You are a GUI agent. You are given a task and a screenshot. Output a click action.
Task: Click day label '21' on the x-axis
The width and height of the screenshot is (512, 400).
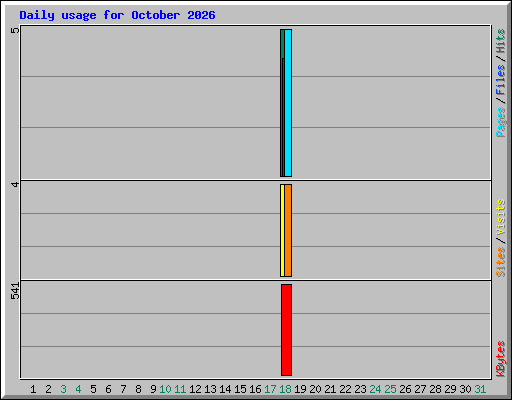330,389
